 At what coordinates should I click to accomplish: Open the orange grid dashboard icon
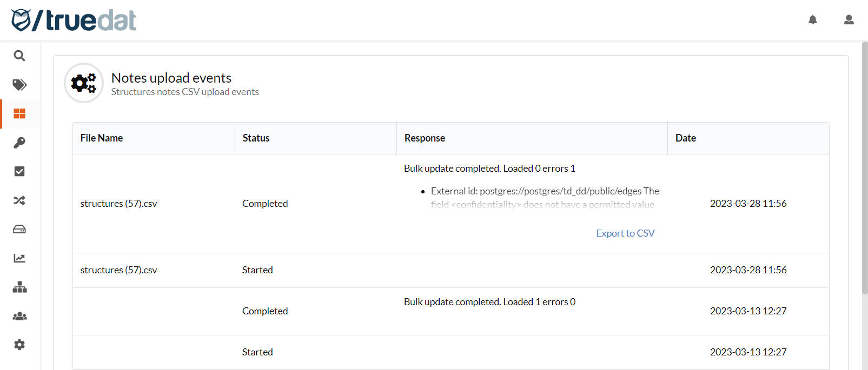coord(19,113)
